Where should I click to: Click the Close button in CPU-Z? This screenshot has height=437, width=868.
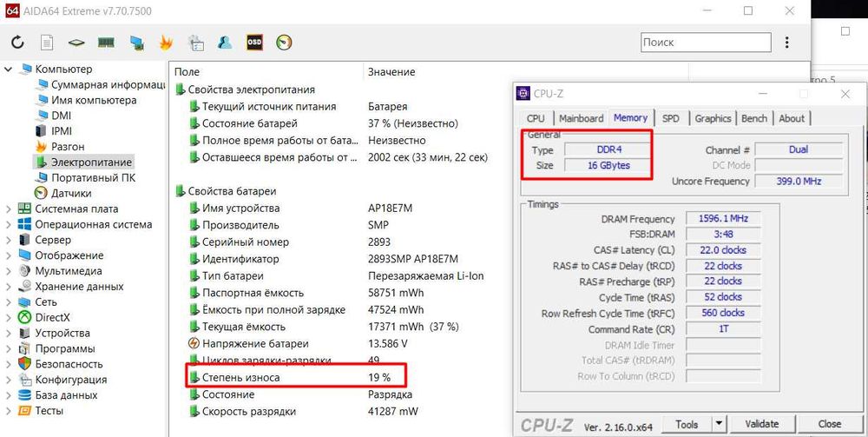pos(830,424)
